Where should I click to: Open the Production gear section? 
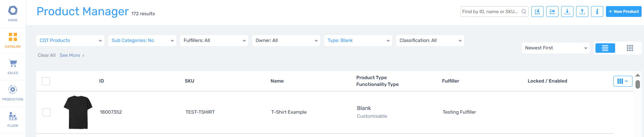pos(13,93)
